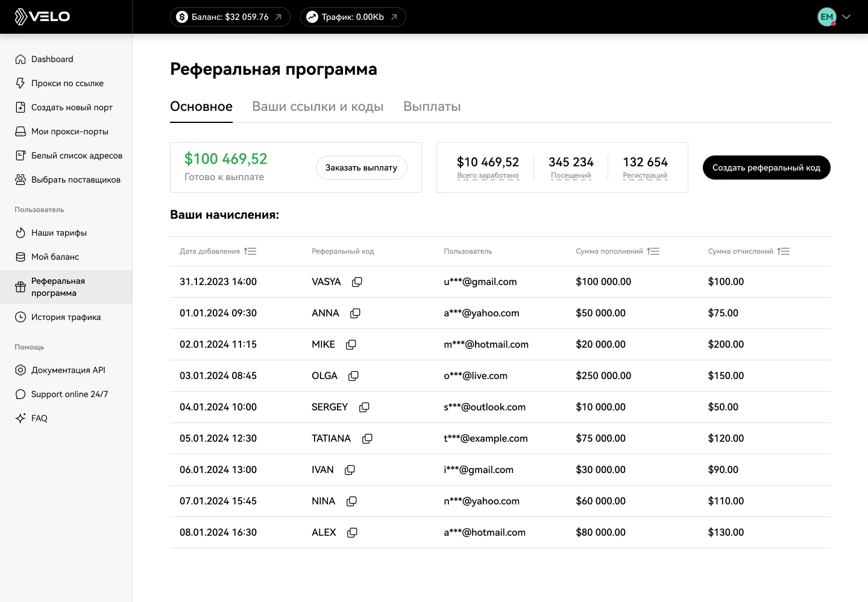Open Прокси по ссылке page
The image size is (868, 602).
(66, 83)
